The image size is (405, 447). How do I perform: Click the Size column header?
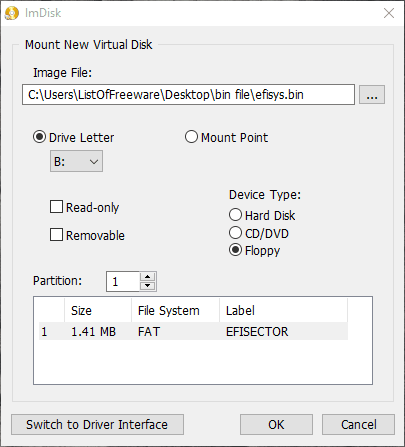coord(98,311)
